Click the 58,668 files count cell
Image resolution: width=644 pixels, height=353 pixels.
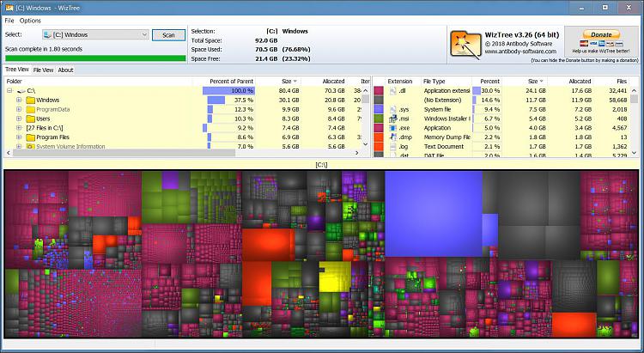click(x=616, y=100)
